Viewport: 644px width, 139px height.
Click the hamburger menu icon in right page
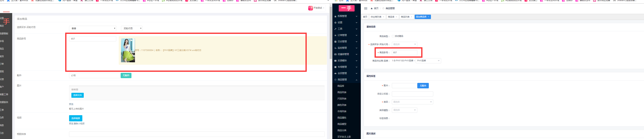[x=366, y=8]
